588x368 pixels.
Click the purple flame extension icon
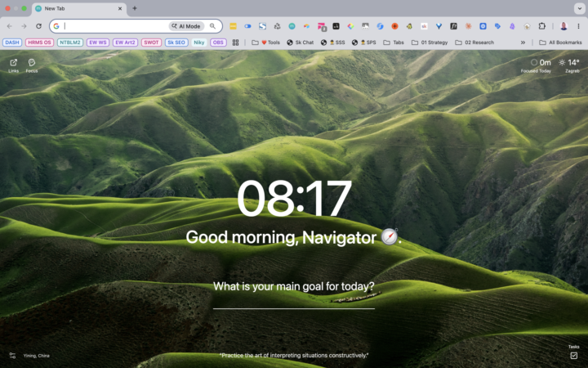512,26
